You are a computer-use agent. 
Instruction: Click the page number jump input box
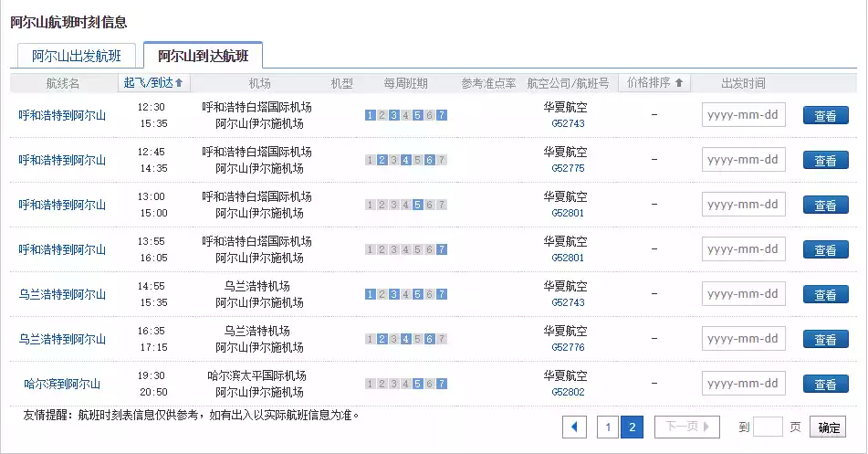(x=769, y=427)
